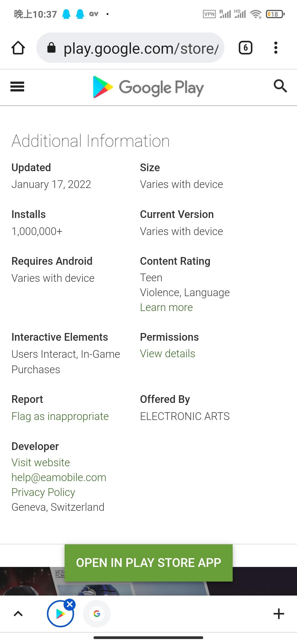
Task: Open the developer Privacy Policy link
Action: (43, 492)
